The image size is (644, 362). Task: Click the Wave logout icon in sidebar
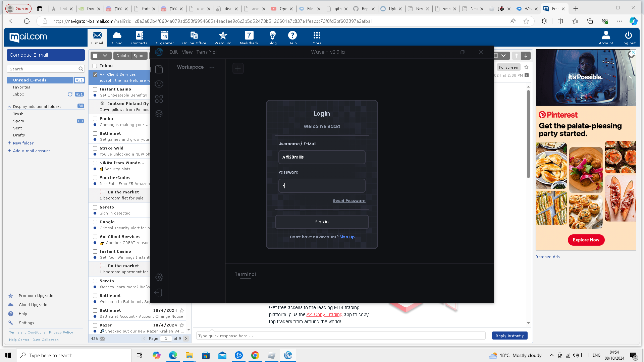(x=159, y=293)
